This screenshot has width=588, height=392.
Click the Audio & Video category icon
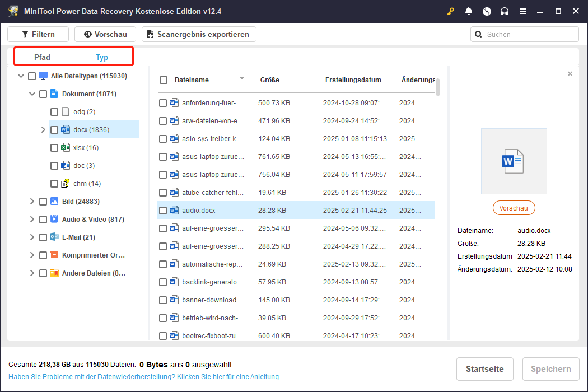coord(54,219)
